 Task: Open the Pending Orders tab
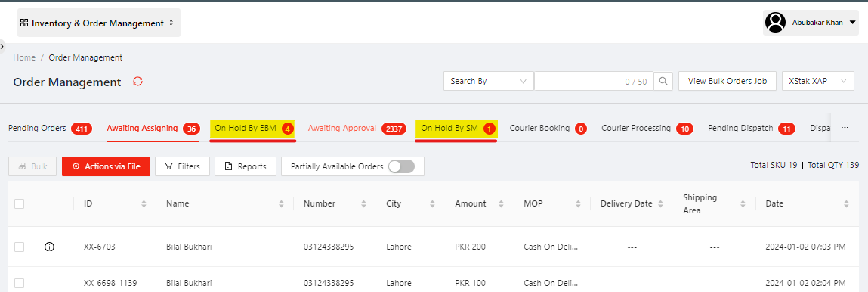coord(50,129)
